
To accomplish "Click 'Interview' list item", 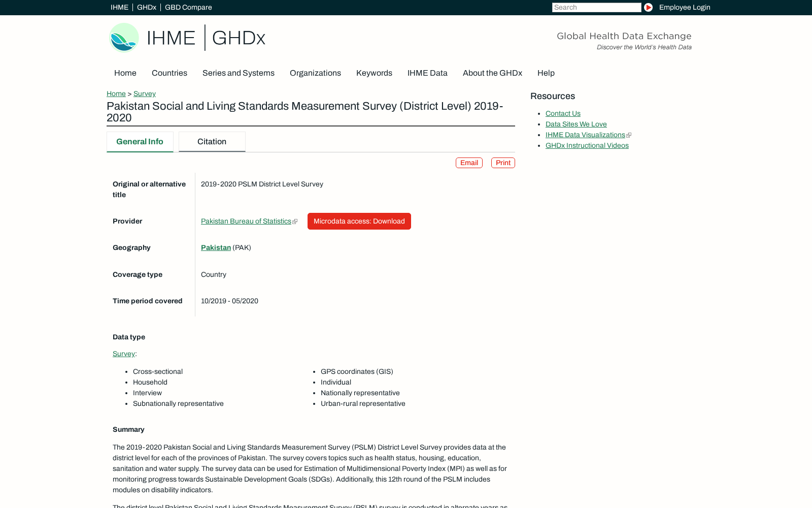I will [147, 393].
